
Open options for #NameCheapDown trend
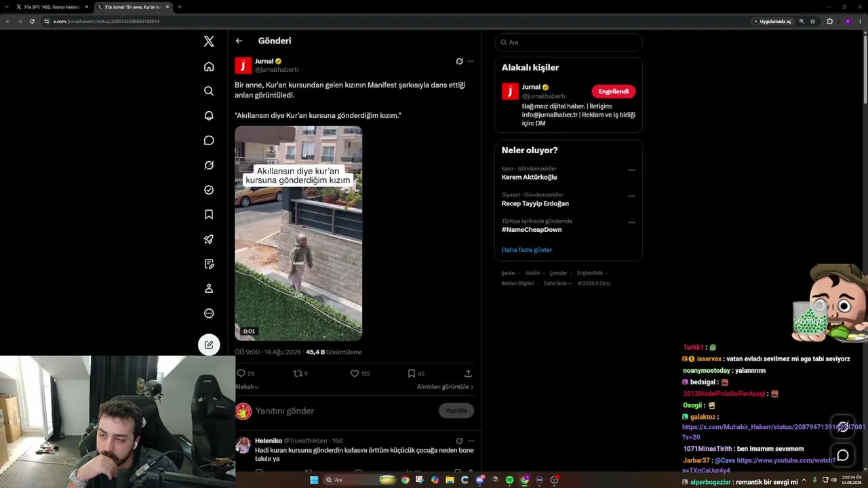tap(631, 222)
